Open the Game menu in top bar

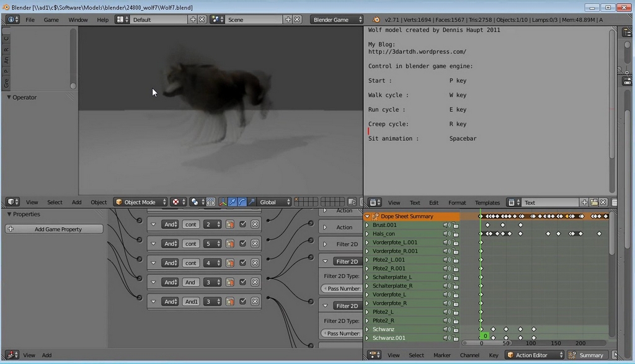click(x=51, y=20)
